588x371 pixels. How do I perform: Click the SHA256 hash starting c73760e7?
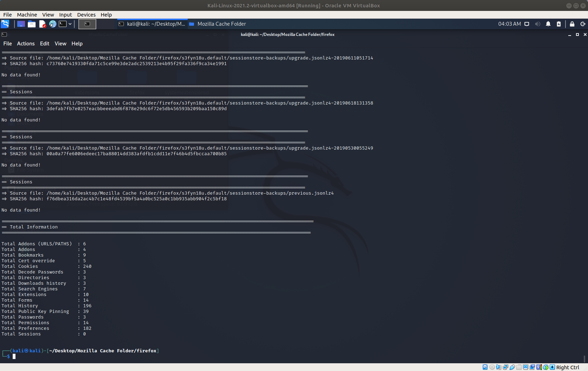coord(137,64)
